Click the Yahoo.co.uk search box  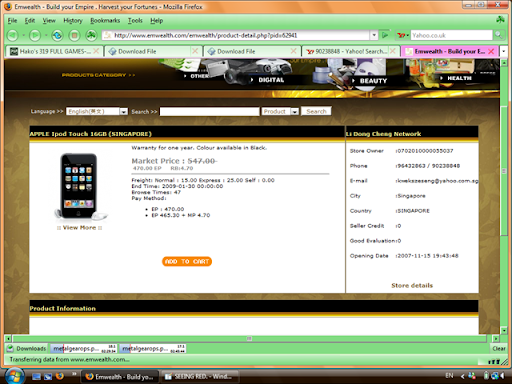452,35
